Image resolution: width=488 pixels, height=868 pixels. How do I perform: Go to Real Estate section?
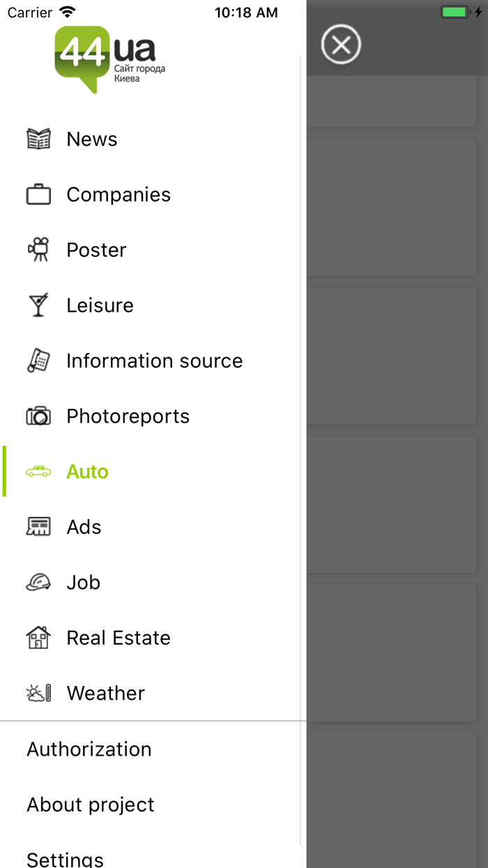[x=119, y=638]
